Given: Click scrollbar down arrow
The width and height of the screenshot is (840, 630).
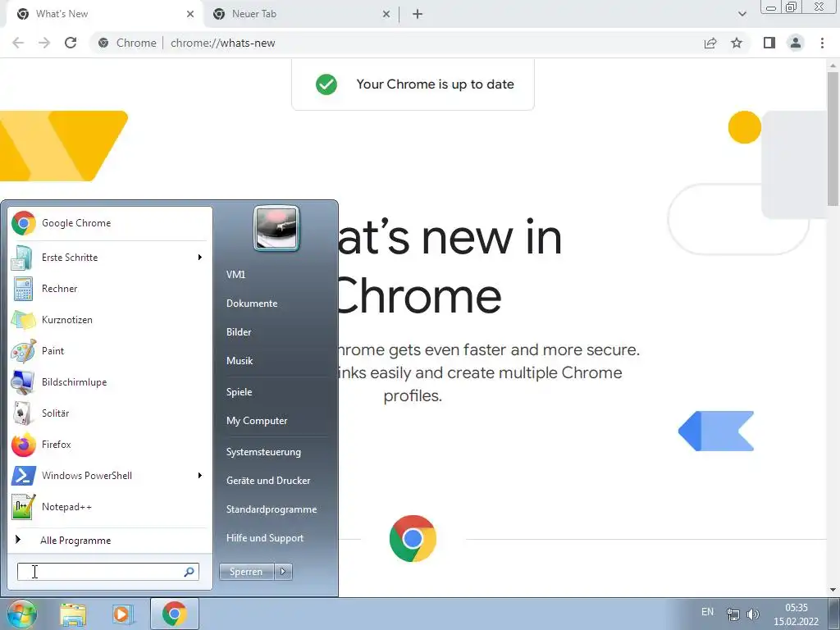Looking at the screenshot, I should coord(832,590).
